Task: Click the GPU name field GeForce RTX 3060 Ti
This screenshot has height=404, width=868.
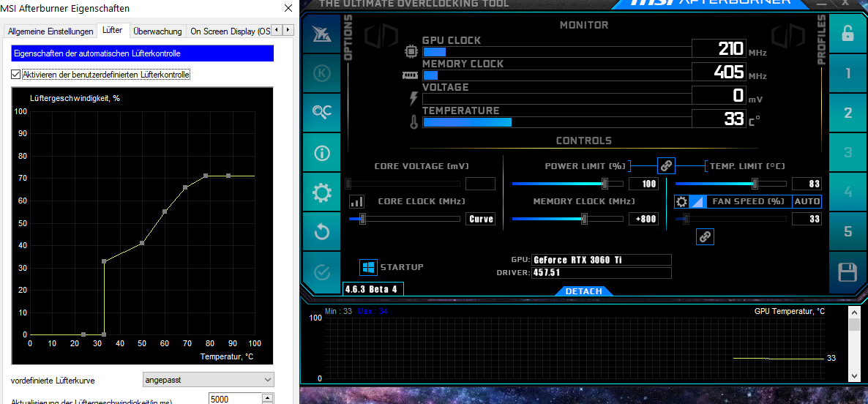Action: 601,260
